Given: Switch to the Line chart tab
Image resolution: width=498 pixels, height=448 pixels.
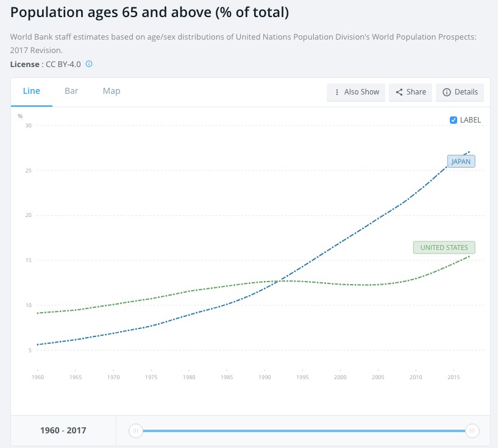Looking at the screenshot, I should tap(32, 90).
